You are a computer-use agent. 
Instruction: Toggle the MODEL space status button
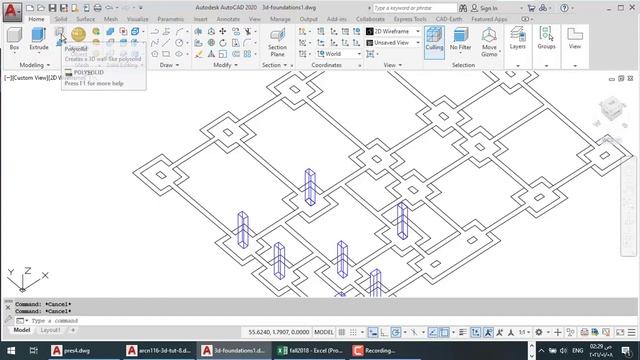(324, 332)
